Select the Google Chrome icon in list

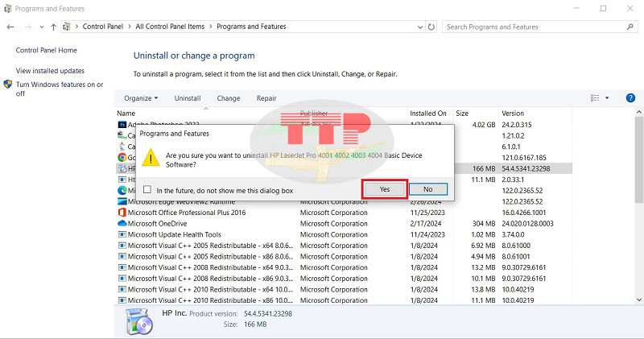(122, 157)
